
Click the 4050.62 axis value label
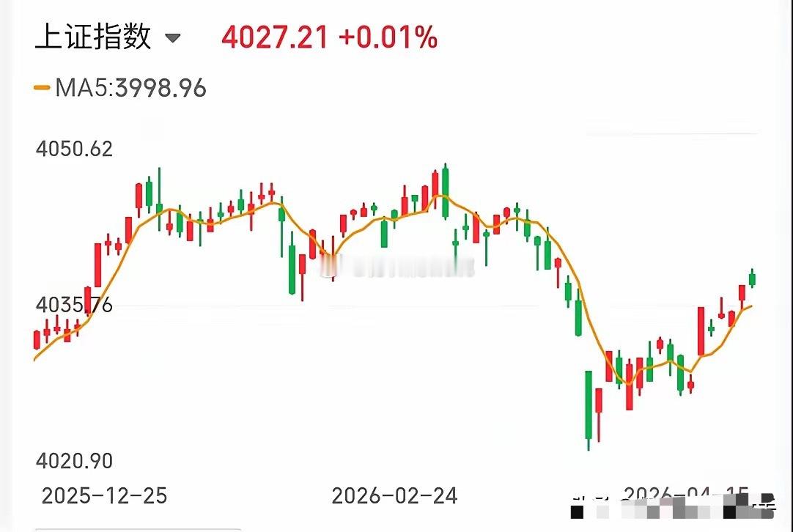74,149
